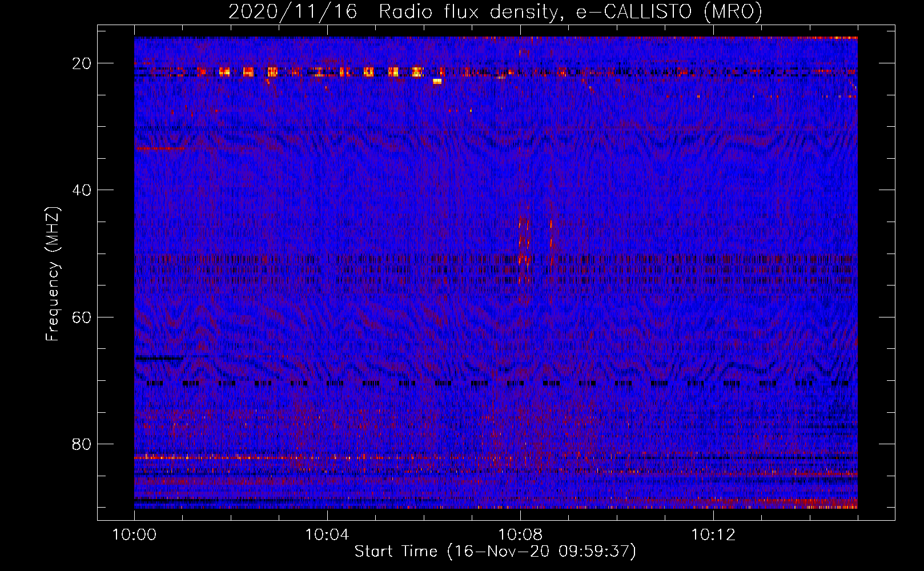The image size is (924, 571).
Task: Click the 10:08 time tick label
Action: tap(520, 535)
